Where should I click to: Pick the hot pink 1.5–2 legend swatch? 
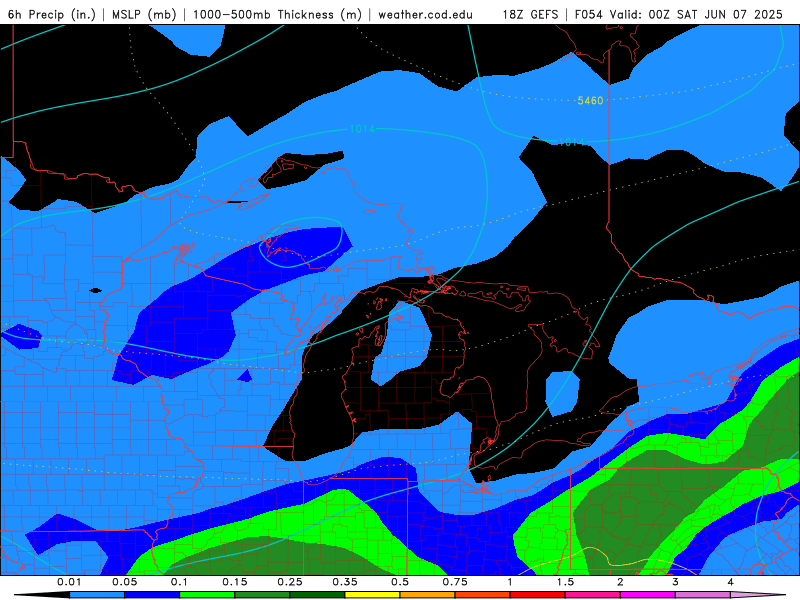click(x=593, y=595)
